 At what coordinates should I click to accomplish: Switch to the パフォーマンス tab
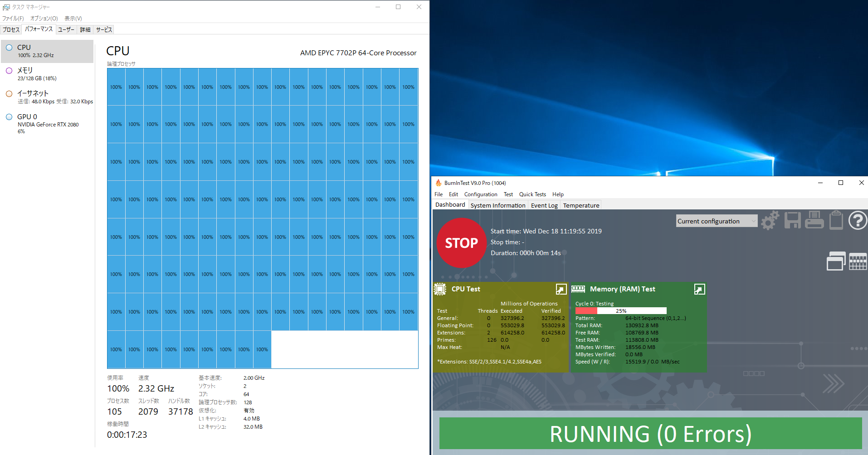coord(39,29)
